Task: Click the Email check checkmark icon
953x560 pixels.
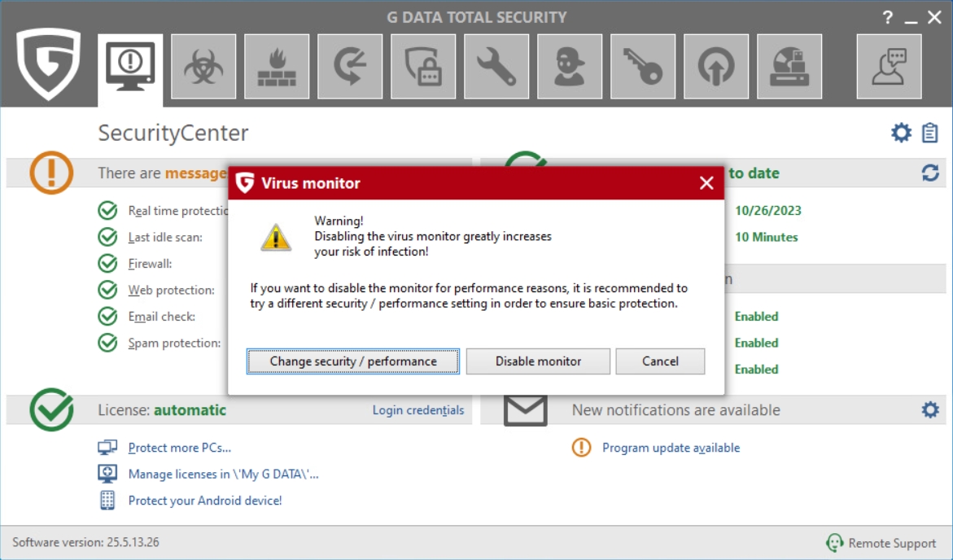Action: click(x=107, y=316)
